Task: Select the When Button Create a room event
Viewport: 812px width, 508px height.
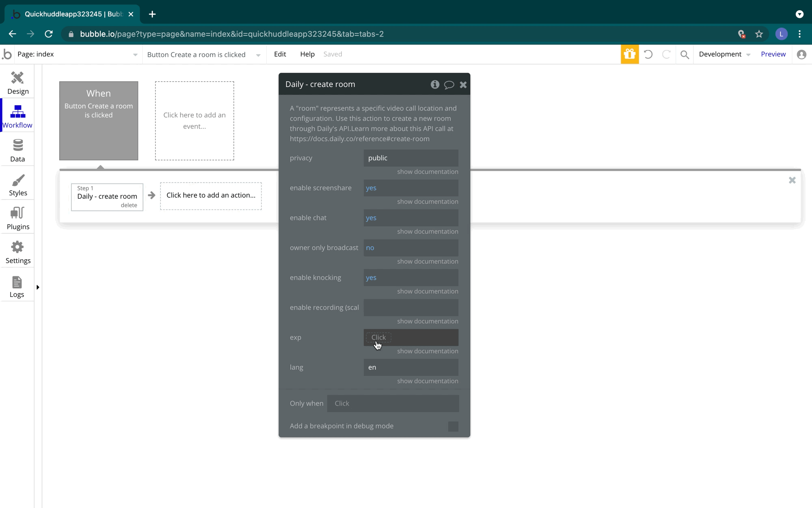Action: [x=99, y=121]
